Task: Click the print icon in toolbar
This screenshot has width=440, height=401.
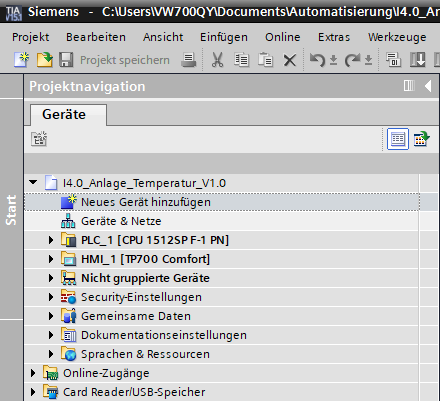Action: (x=189, y=60)
